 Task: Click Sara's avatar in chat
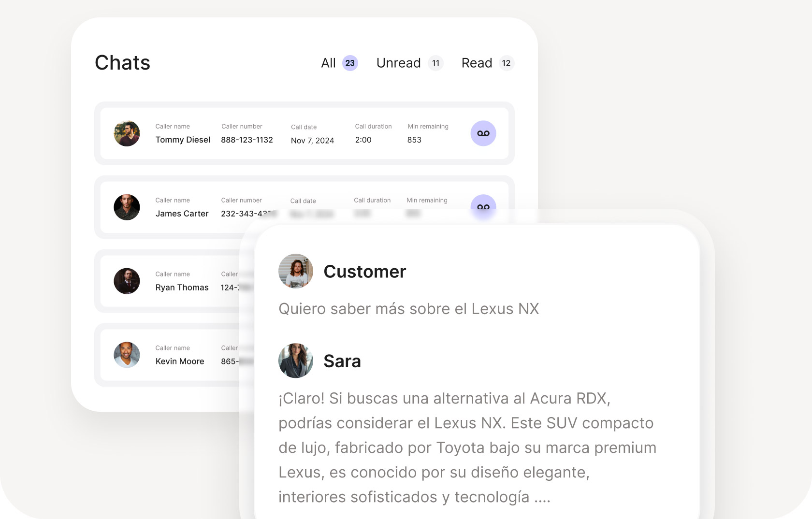(x=296, y=360)
